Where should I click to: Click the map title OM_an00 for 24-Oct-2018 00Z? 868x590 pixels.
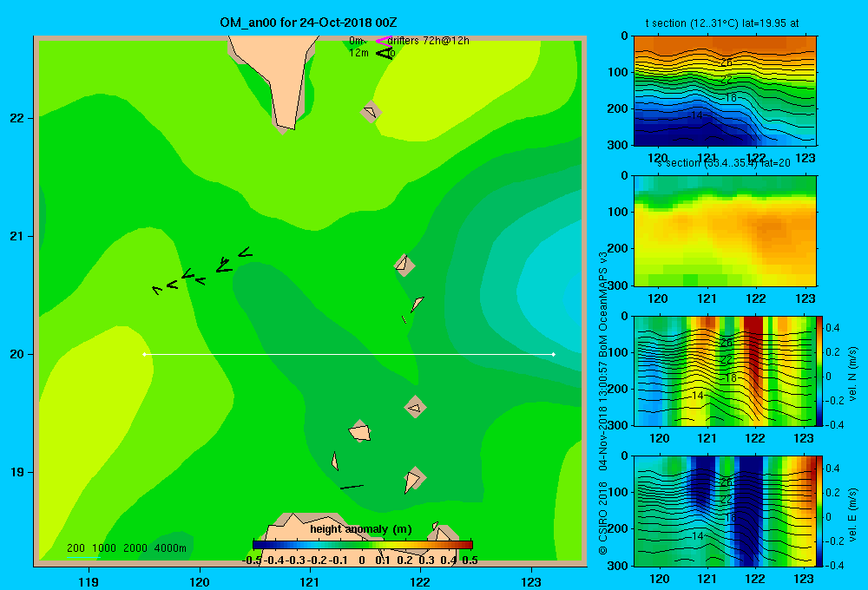[308, 23]
